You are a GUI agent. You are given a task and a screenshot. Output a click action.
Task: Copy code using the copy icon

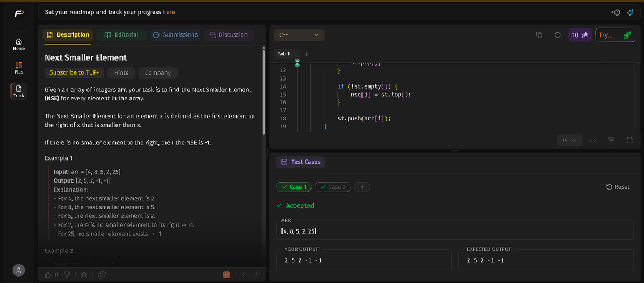coord(539,35)
